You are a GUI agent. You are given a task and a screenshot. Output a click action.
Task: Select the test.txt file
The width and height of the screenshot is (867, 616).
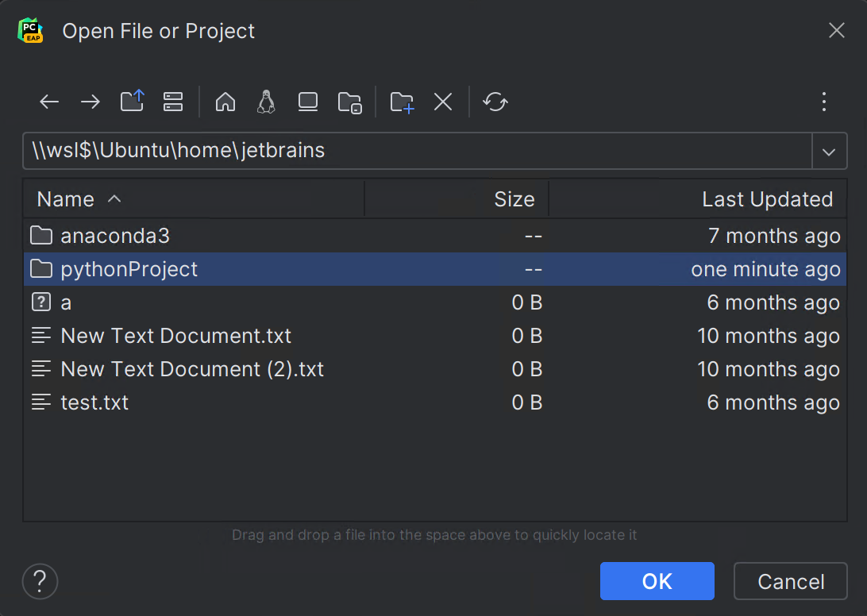94,402
